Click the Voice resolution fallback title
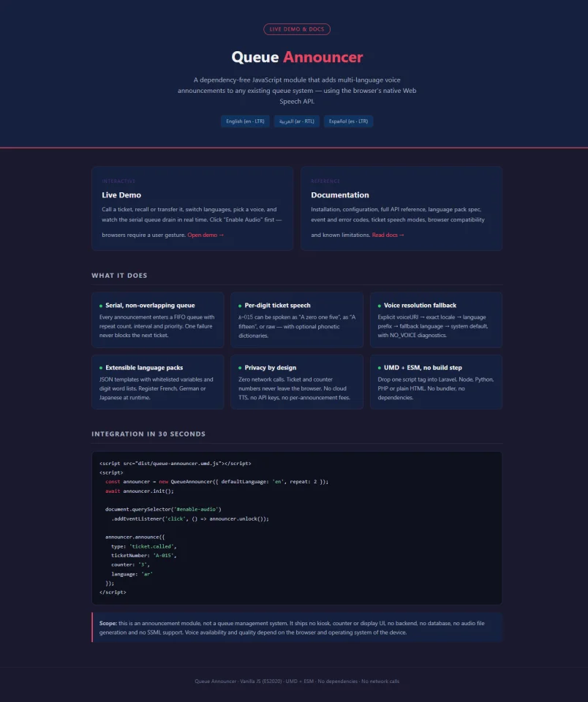 pyautogui.click(x=420, y=306)
